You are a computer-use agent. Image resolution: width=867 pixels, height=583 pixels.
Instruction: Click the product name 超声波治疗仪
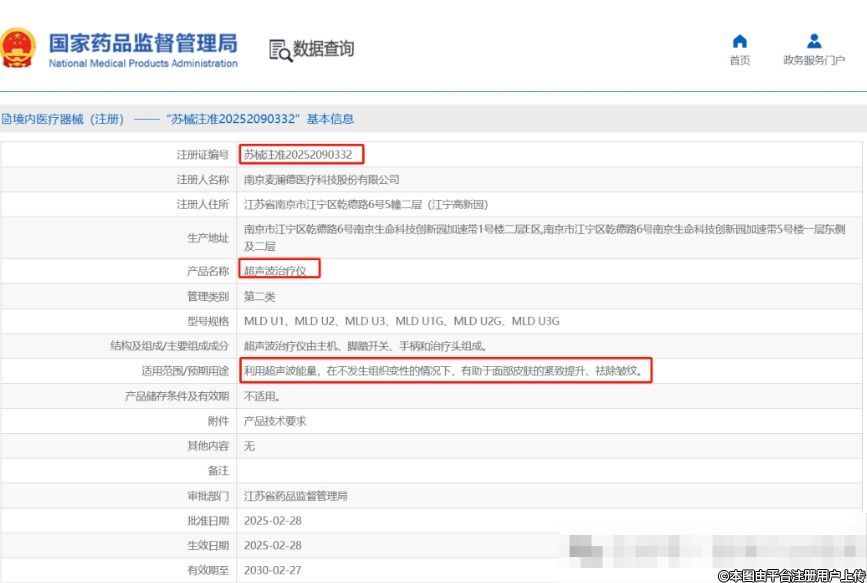coord(279,271)
